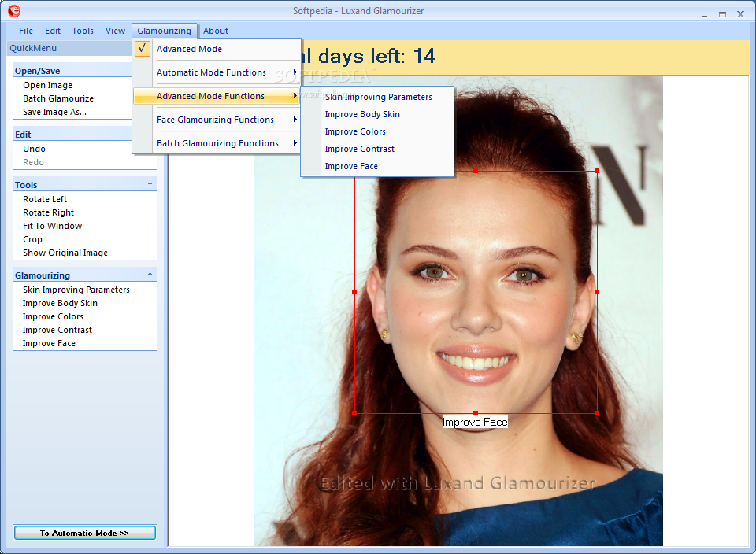
Task: Click Skin Improving Parameters in Glamourizing panel
Action: 76,290
